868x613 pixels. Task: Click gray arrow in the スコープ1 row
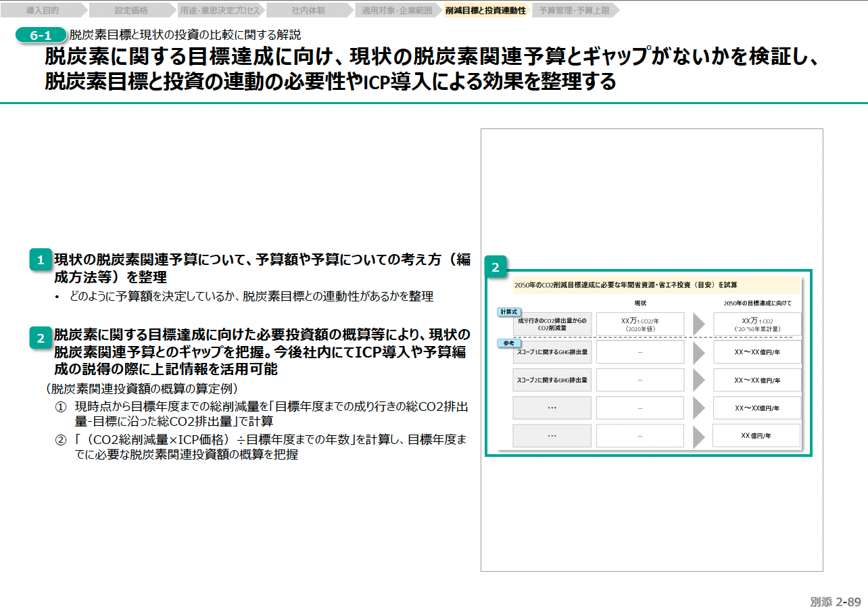click(699, 352)
